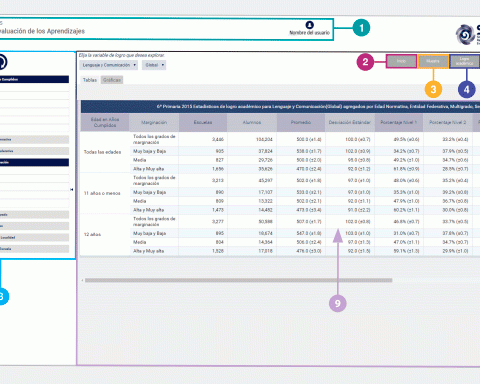The width and height of the screenshot is (480, 384).
Task: Open the Lenguaje y Comunicación dropdown
Action: [109, 65]
